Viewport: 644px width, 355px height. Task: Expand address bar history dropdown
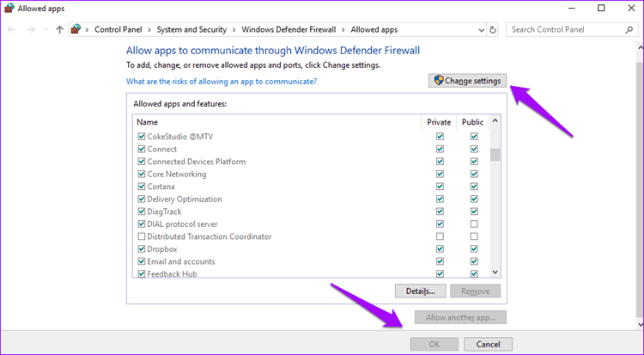click(482, 29)
